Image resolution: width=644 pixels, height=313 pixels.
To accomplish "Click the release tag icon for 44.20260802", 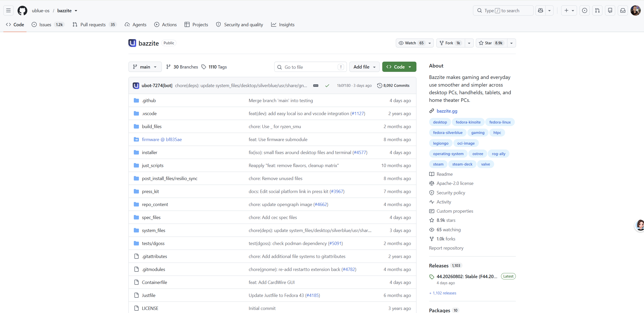I will pyautogui.click(x=432, y=277).
